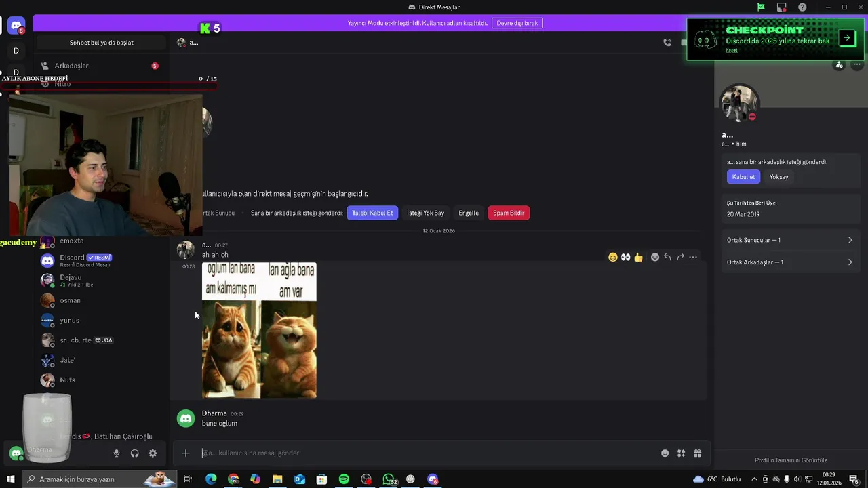Screen dimensions: 868x488
Task: Open the green flag quests icon
Action: [x=761, y=7]
